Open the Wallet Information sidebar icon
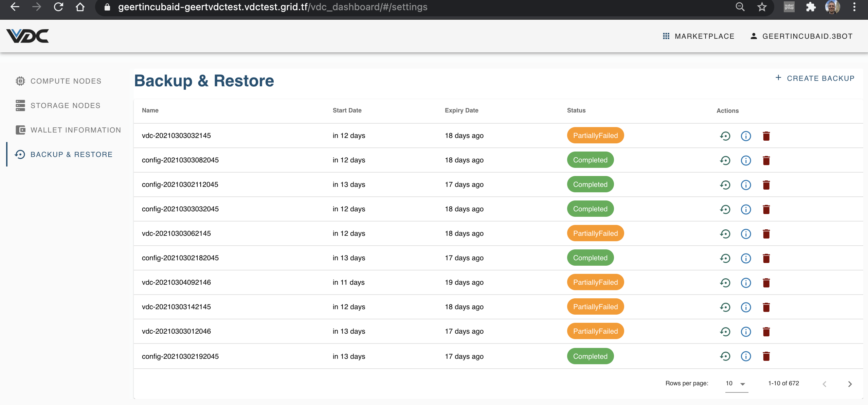Image resolution: width=868 pixels, height=405 pixels. pyautogui.click(x=20, y=130)
